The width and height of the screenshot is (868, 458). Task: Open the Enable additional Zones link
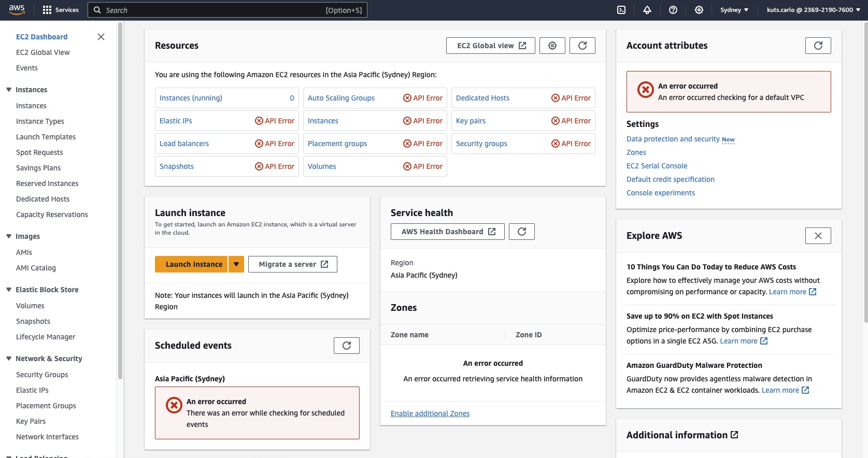click(x=430, y=413)
